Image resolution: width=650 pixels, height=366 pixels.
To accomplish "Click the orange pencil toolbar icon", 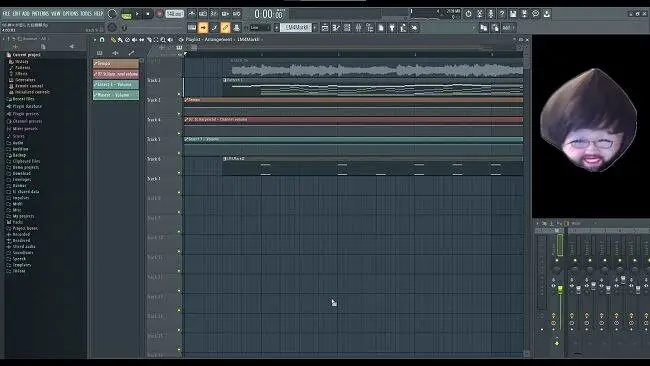I will [226, 28].
